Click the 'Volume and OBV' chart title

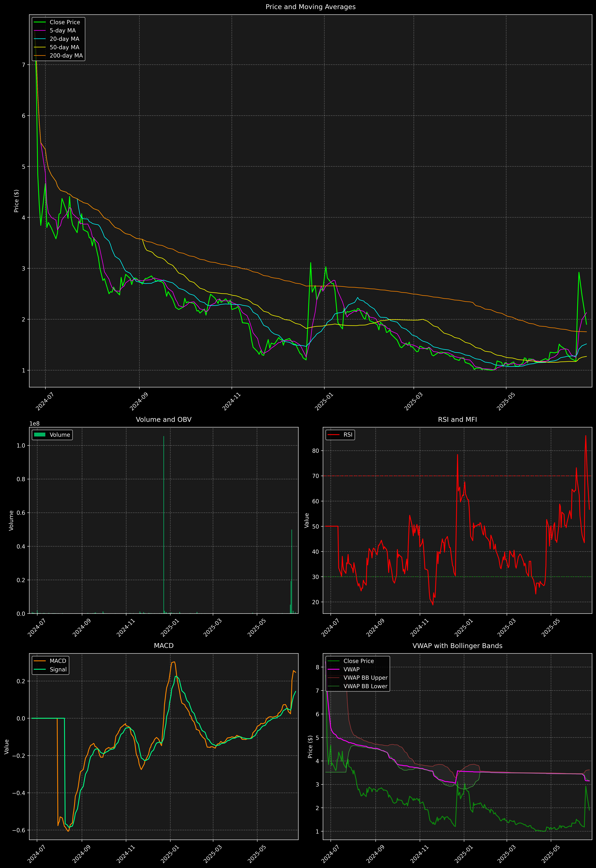pyautogui.click(x=164, y=419)
